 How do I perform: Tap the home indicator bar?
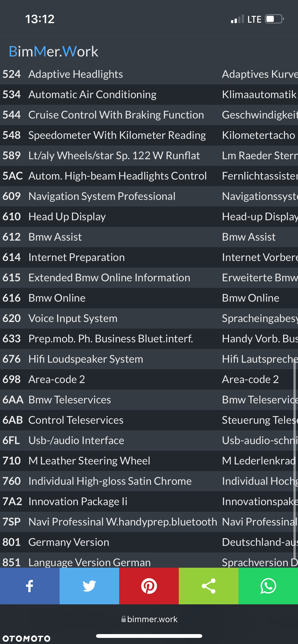click(149, 636)
